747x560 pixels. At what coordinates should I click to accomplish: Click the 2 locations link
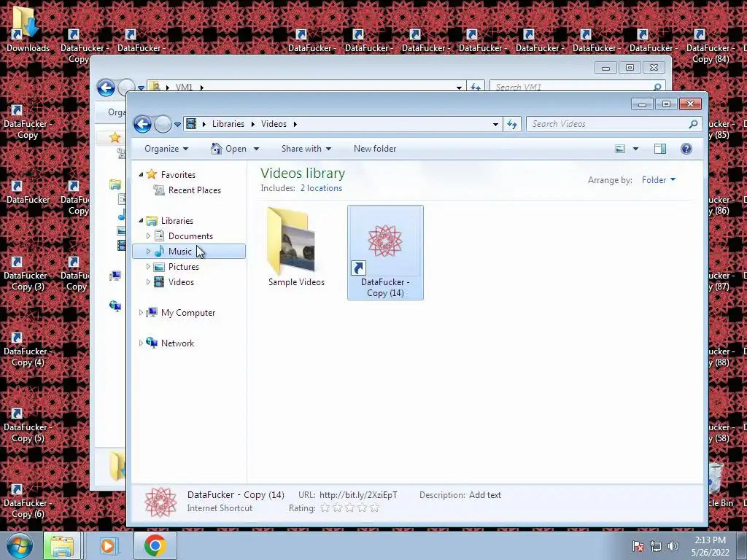pos(321,188)
